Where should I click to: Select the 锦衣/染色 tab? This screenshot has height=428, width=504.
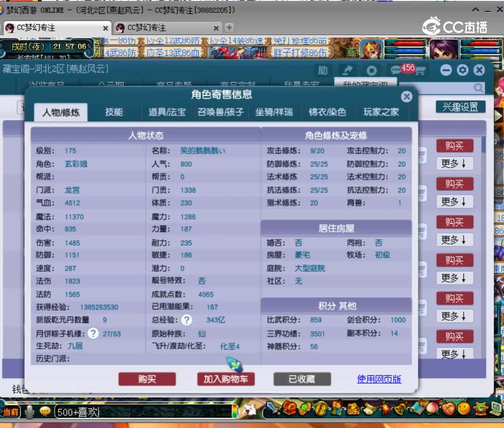click(x=327, y=112)
